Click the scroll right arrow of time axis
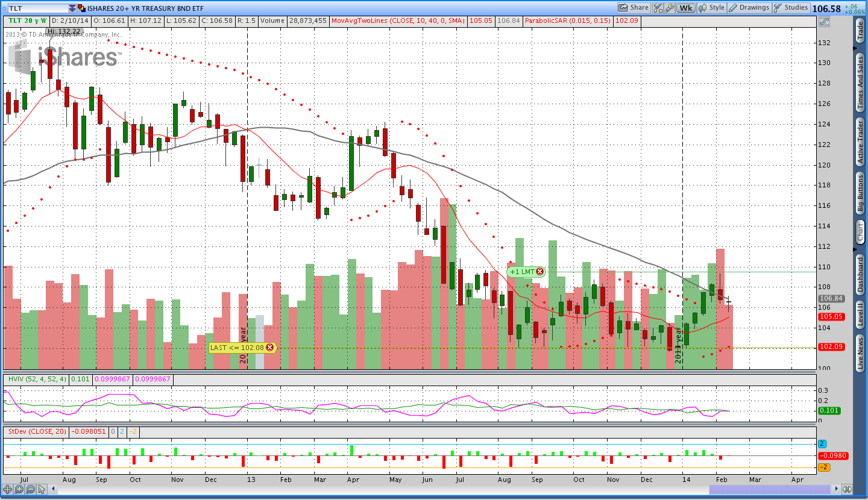 coord(836,489)
